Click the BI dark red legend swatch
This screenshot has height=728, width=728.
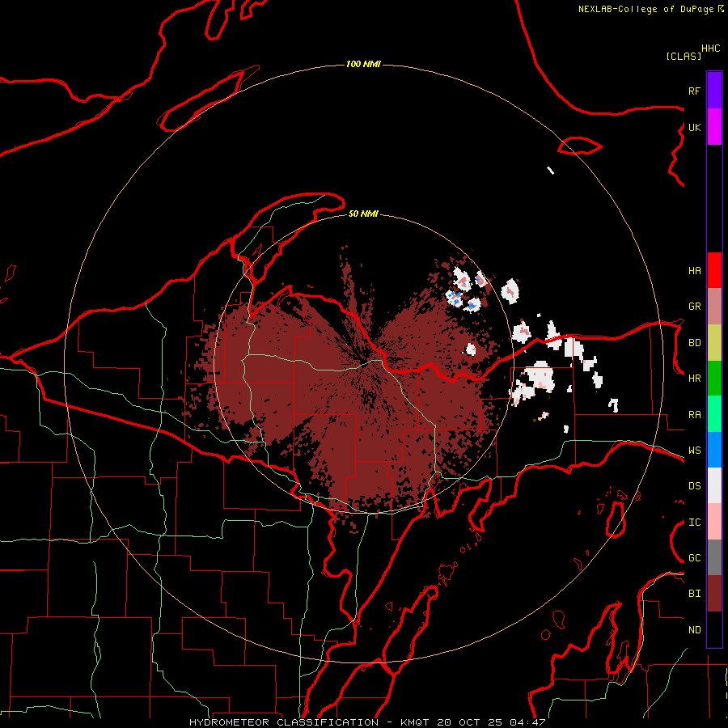714,594
